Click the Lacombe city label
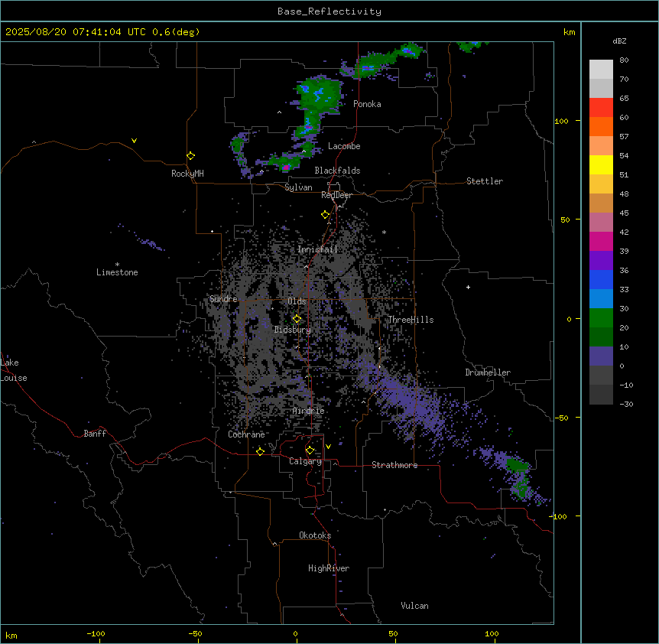659x644 pixels. pyautogui.click(x=344, y=146)
